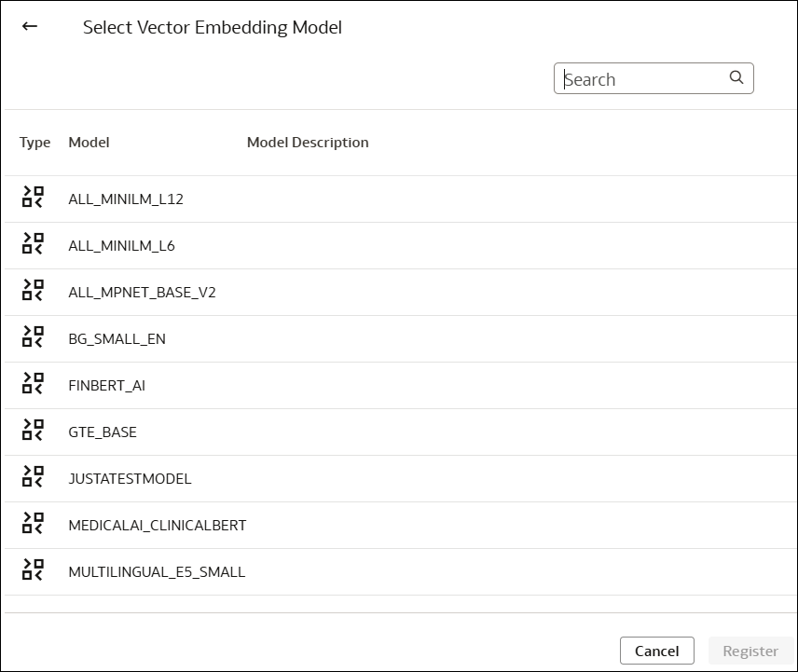
Task: Click the model type icon beside JUSTATESTMODEL
Action: (x=33, y=476)
